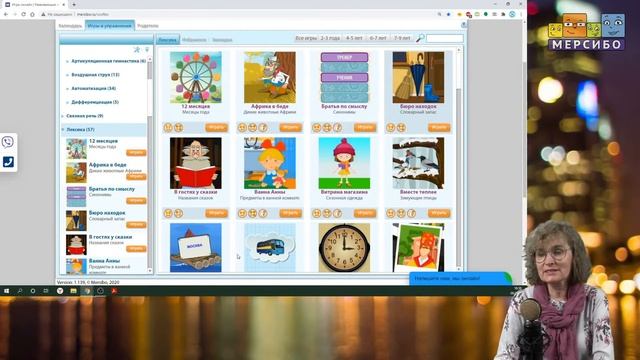Select the 6-7 лет age filter
The width and height of the screenshot is (640, 360).
click(378, 38)
